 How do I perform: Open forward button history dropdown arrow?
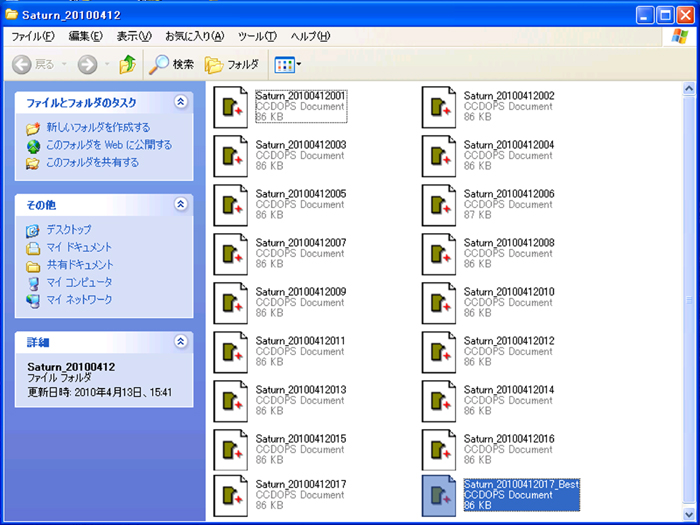point(107,65)
